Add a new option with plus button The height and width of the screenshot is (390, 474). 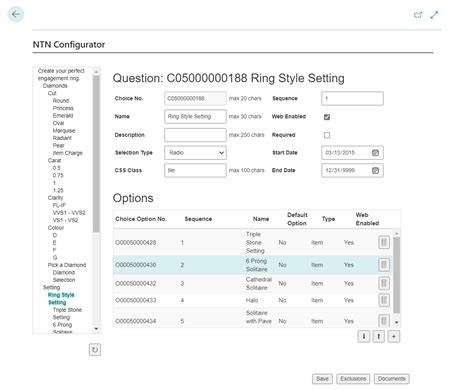tap(394, 336)
